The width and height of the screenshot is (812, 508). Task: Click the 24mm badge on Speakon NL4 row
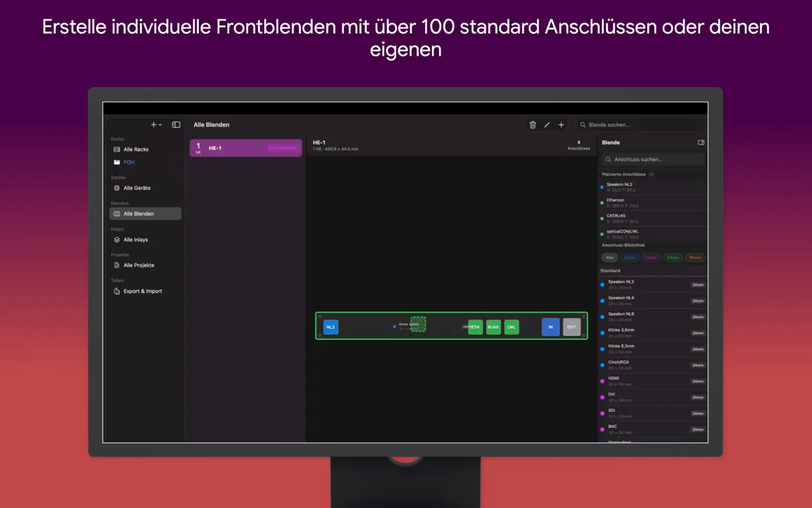[698, 301]
